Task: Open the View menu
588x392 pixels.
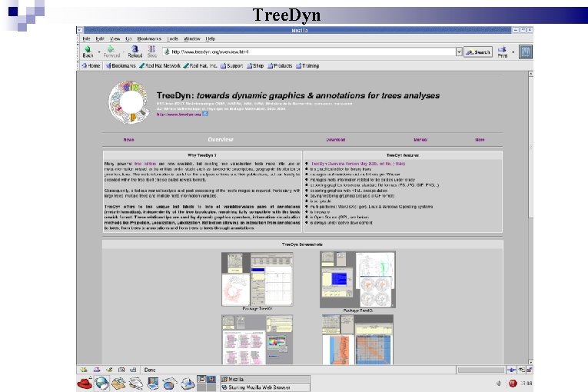Action: pos(115,38)
